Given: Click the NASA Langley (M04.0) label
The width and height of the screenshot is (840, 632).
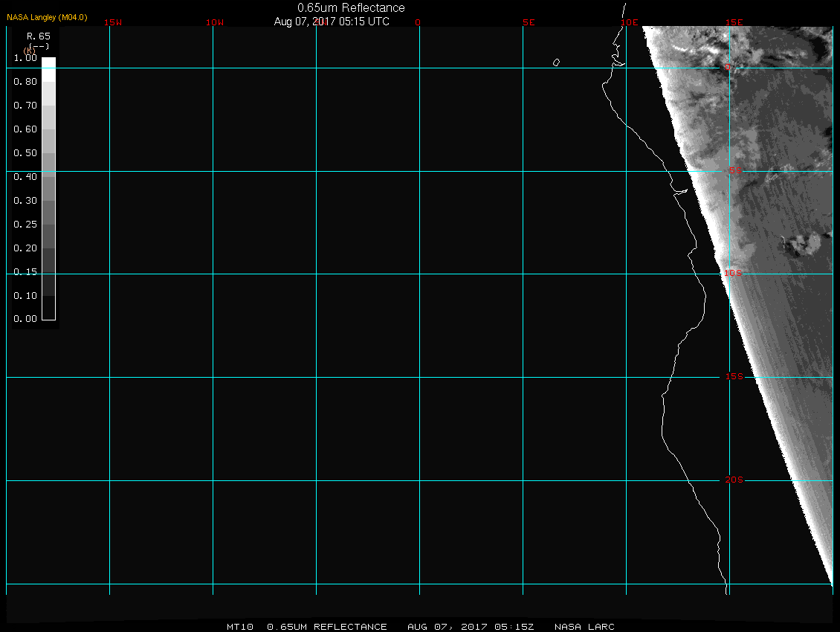Looking at the screenshot, I should click(47, 16).
